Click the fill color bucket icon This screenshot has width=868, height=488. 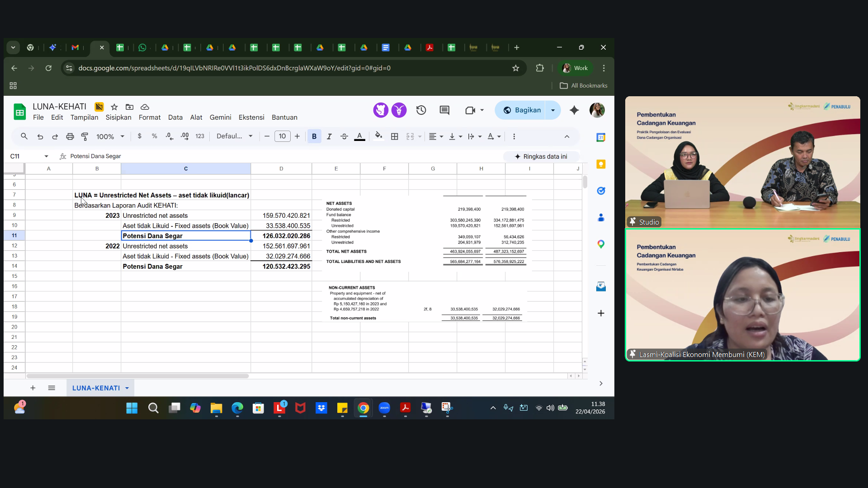click(x=378, y=136)
